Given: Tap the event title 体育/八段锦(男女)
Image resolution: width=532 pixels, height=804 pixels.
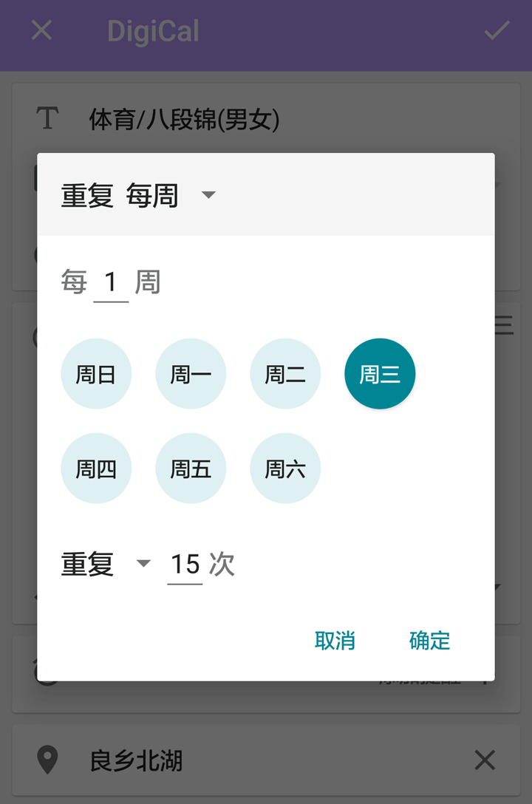Looking at the screenshot, I should pos(185,119).
